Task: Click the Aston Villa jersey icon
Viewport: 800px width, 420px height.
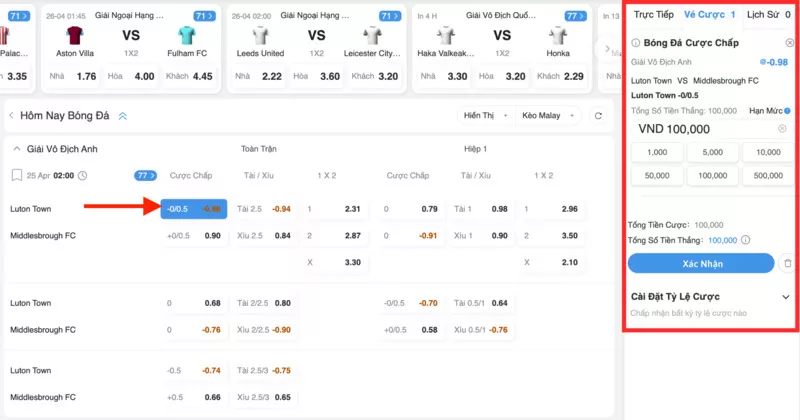Action: [74, 35]
